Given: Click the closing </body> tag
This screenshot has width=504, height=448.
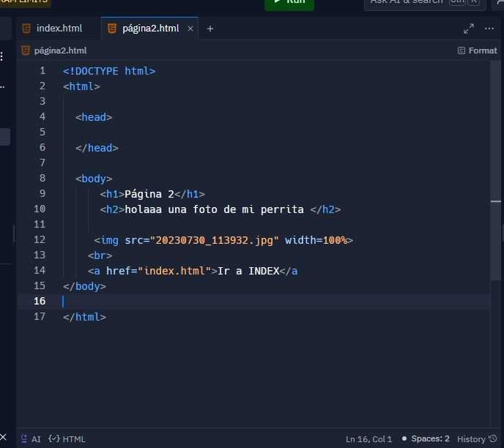Looking at the screenshot, I should tap(84, 286).
